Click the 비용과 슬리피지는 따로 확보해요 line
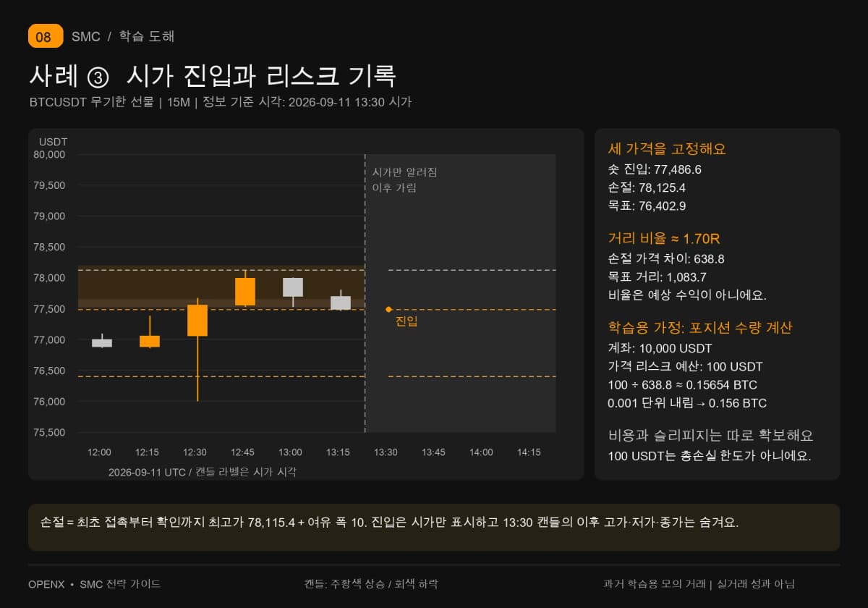868x608 pixels. [x=711, y=436]
